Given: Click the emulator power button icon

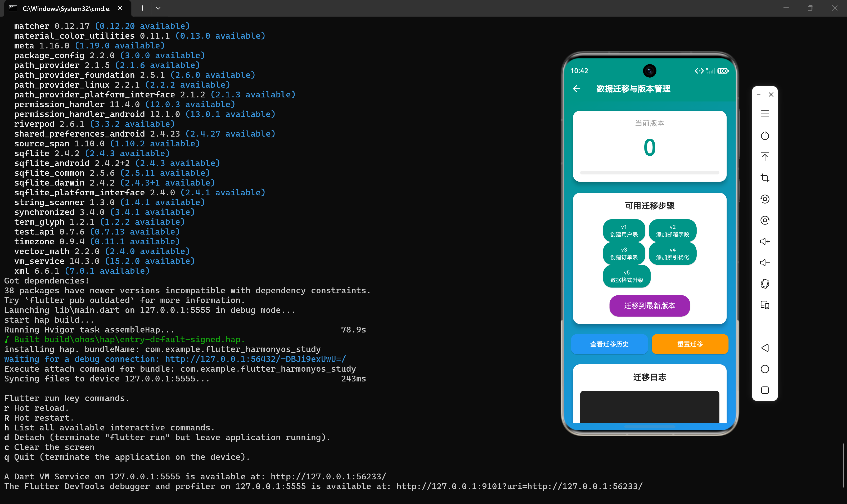Looking at the screenshot, I should [x=765, y=136].
